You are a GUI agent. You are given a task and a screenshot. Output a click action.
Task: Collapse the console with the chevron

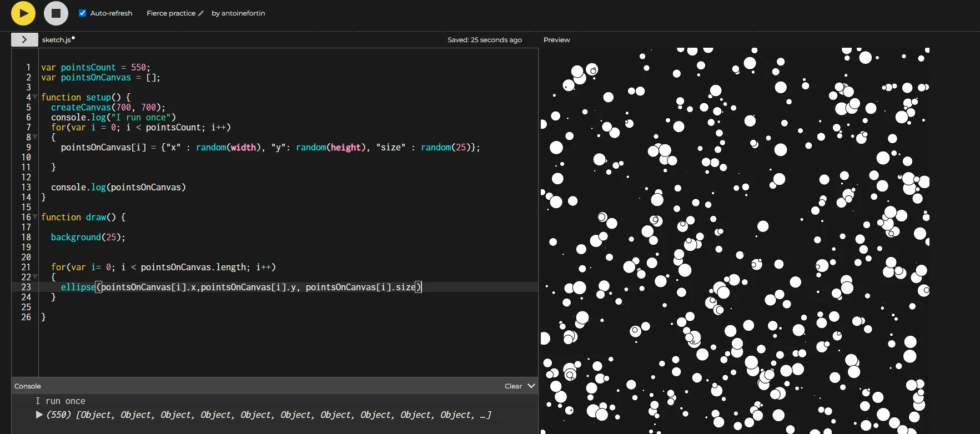[531, 386]
